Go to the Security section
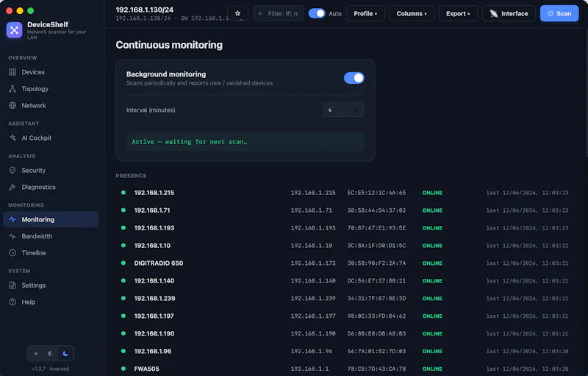The width and height of the screenshot is (588, 376). (51, 171)
